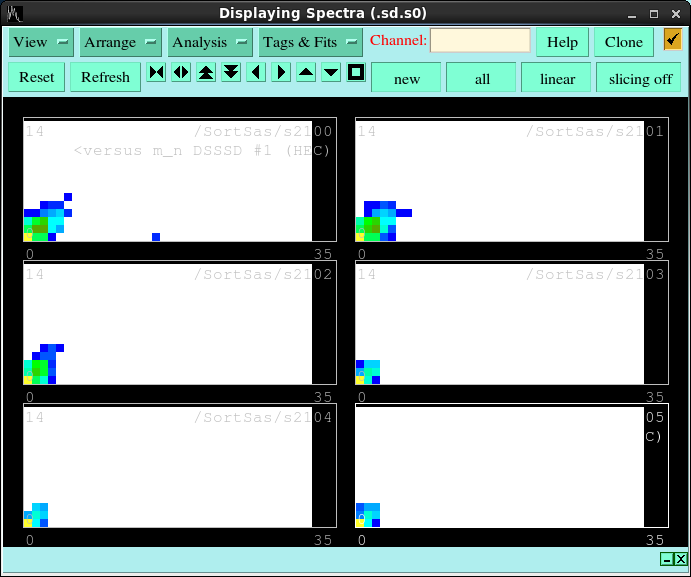Select the s2103 spectrum plot
Viewport: 691px width, 577px height.
point(512,323)
